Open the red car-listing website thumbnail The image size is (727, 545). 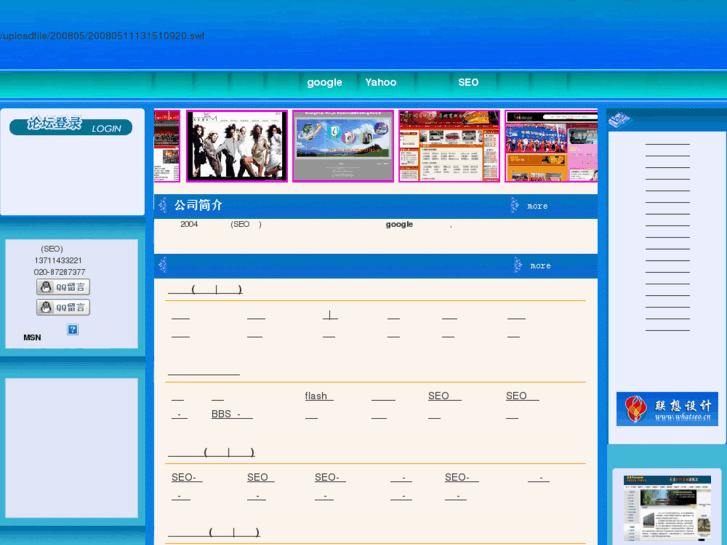449,146
